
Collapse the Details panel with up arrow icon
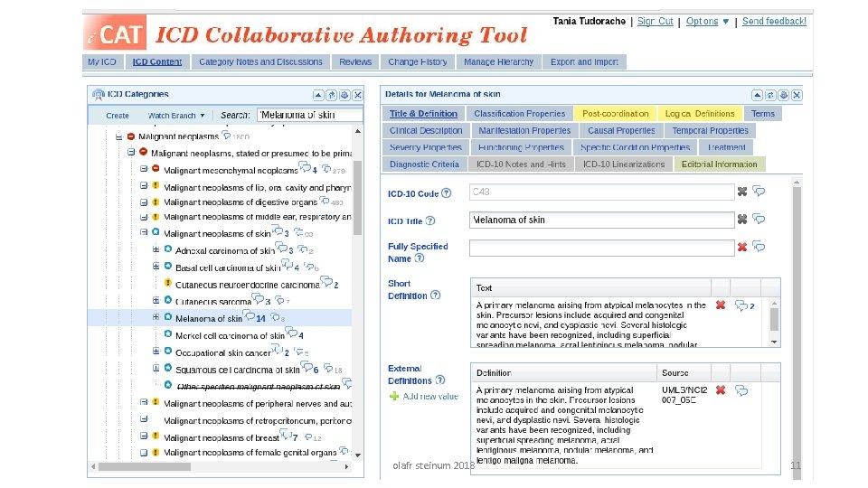pos(757,95)
